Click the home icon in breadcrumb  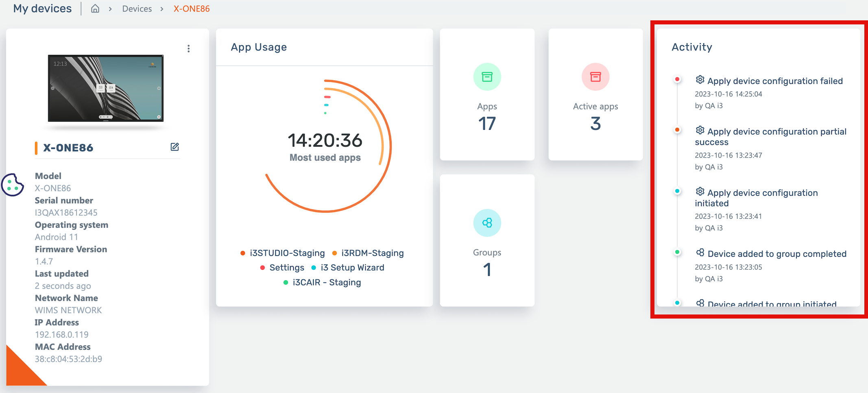[x=95, y=9]
